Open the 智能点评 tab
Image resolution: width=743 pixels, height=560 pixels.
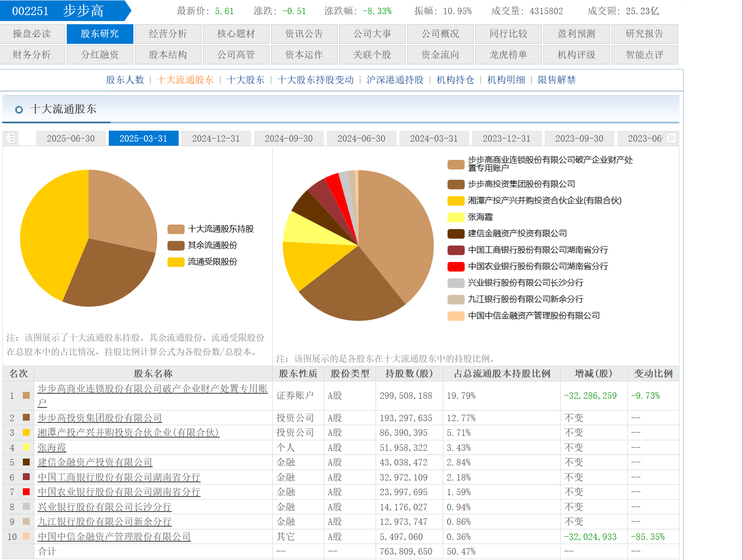645,55
